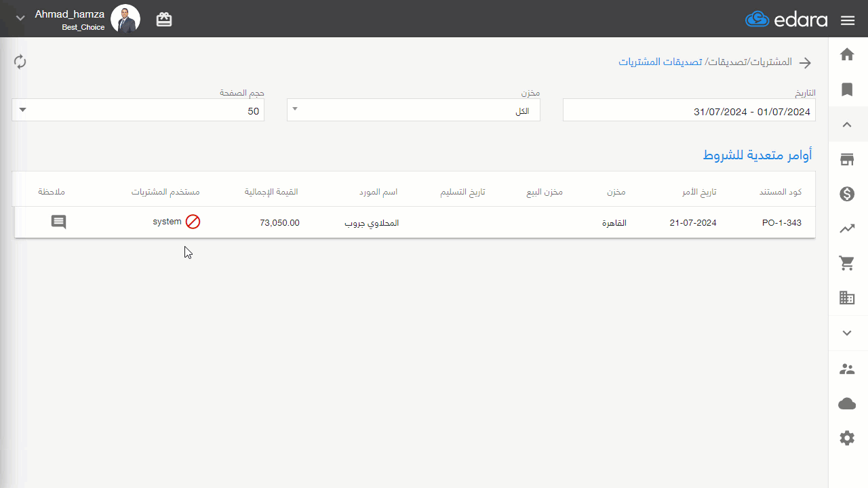Open the مخزن warehouse dropdown

tap(414, 111)
